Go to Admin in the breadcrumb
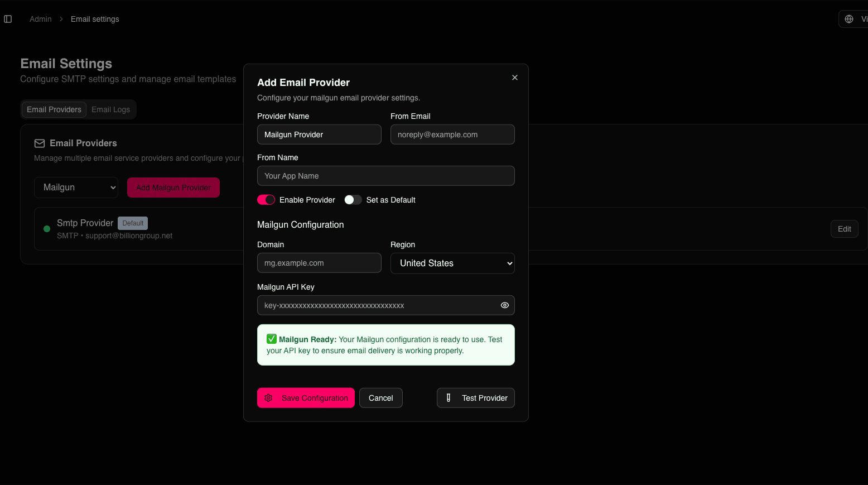868x485 pixels. tap(41, 19)
